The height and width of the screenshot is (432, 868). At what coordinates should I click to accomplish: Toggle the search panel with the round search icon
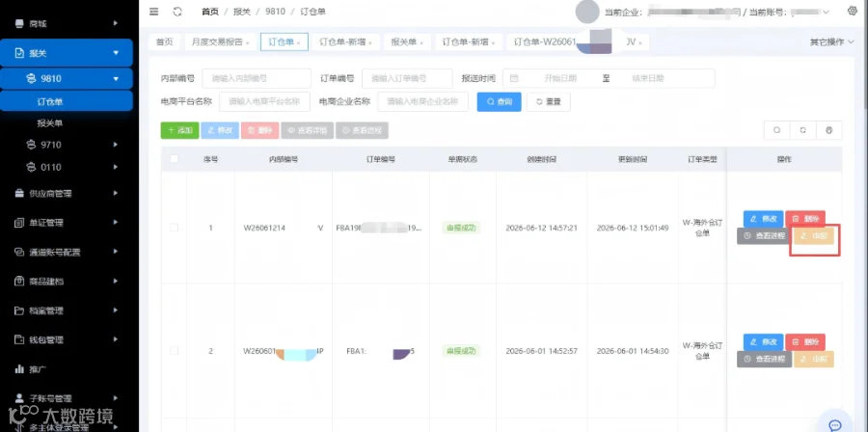pyautogui.click(x=776, y=130)
